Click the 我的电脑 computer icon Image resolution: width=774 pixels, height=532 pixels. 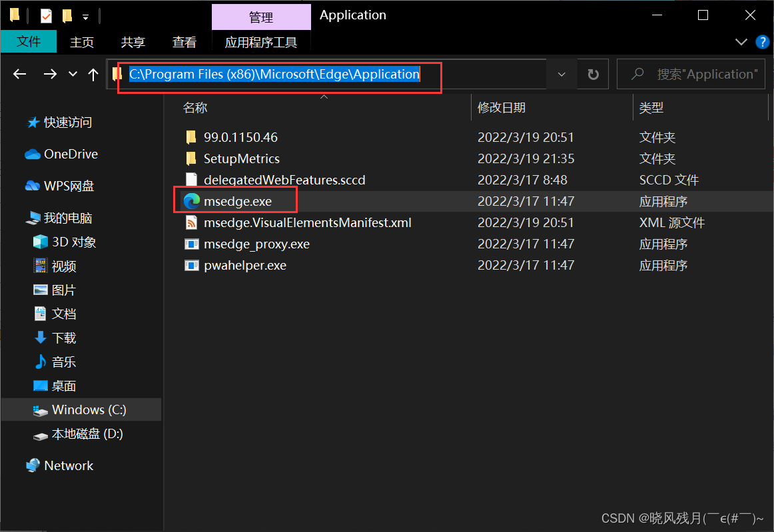tap(33, 218)
